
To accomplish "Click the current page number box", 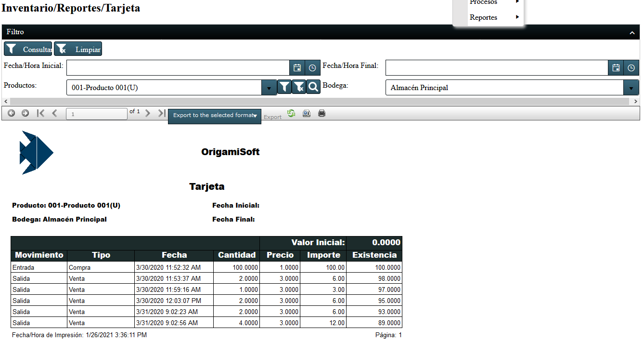I will 97,114.
